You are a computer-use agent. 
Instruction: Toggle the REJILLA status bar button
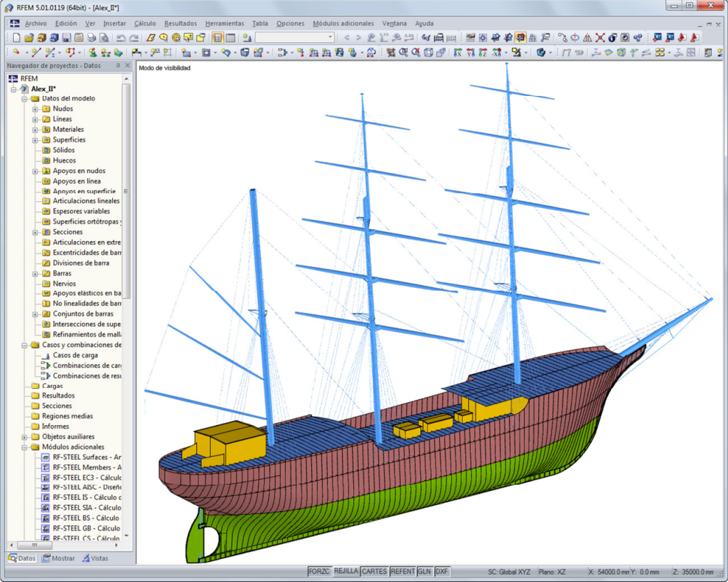pos(345,571)
